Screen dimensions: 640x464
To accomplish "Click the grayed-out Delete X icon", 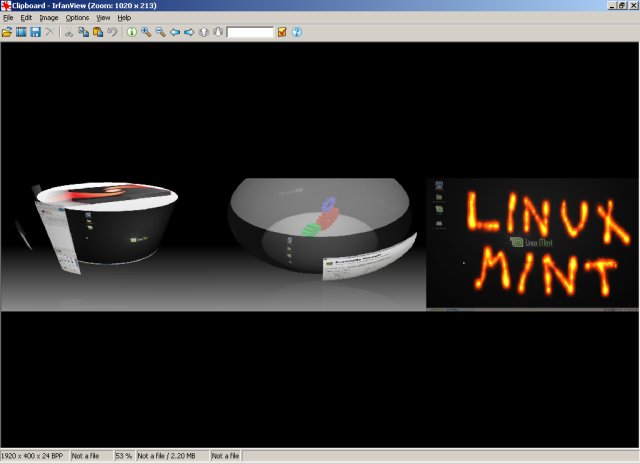I will [x=49, y=32].
